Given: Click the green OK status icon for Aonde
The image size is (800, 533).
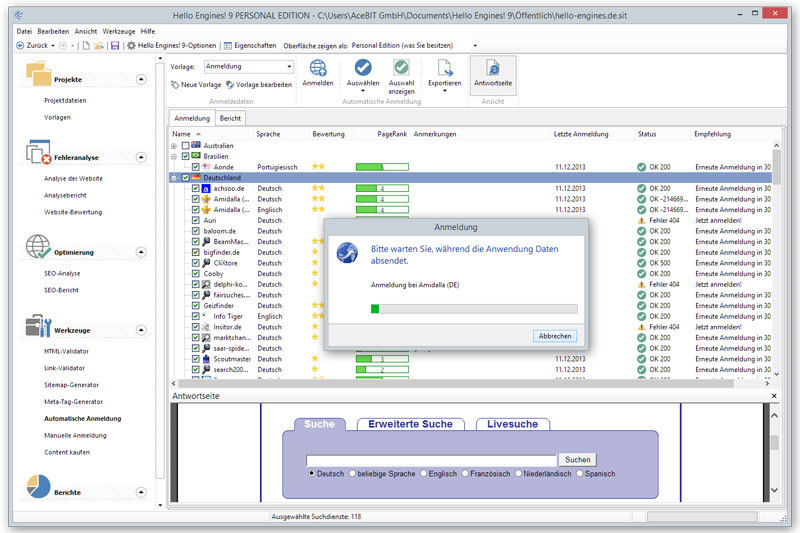Looking at the screenshot, I should click(x=642, y=167).
